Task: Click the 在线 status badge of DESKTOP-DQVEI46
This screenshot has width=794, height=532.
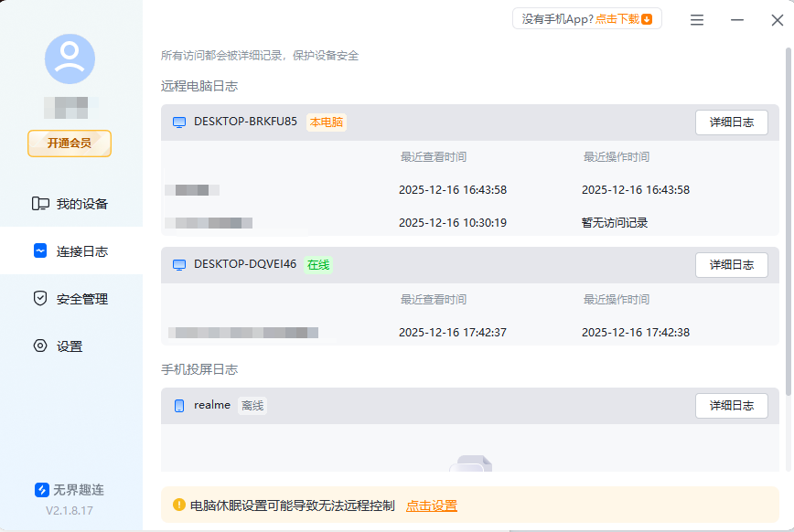Action: click(319, 264)
